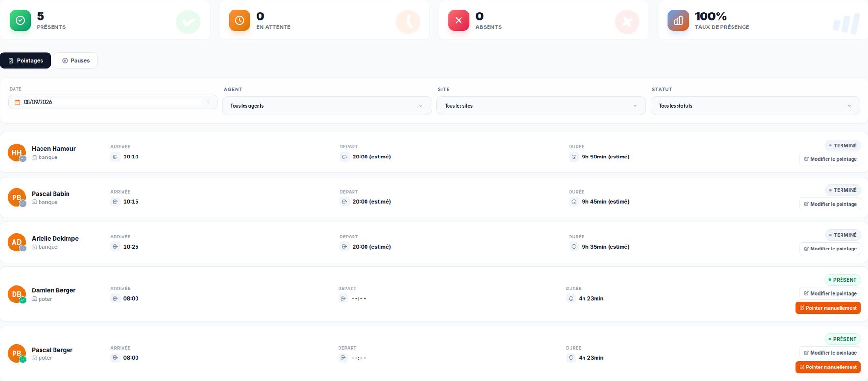Click Modifier le pointage for Pascal Babin
Image resolution: width=868 pixels, height=381 pixels.
830,204
